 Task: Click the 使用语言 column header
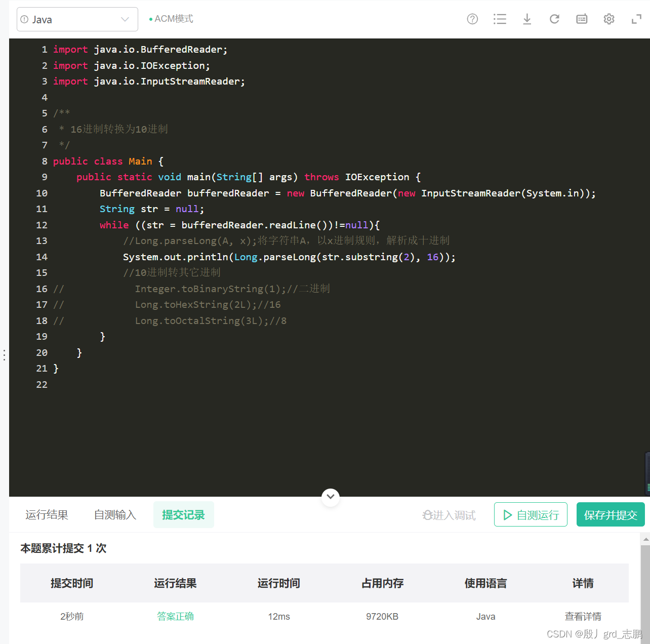pos(485,583)
